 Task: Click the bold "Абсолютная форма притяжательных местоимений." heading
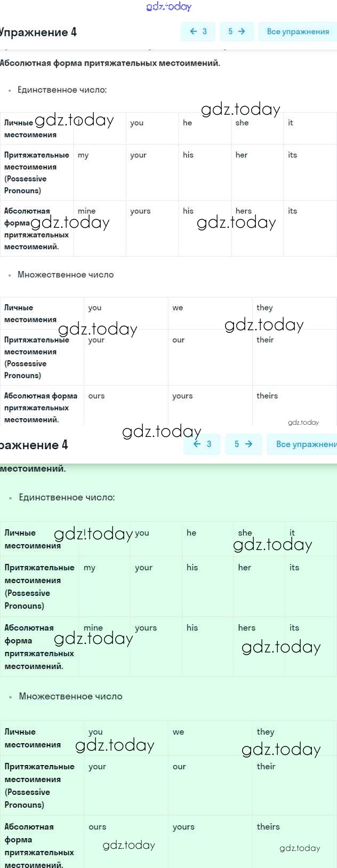click(x=110, y=63)
